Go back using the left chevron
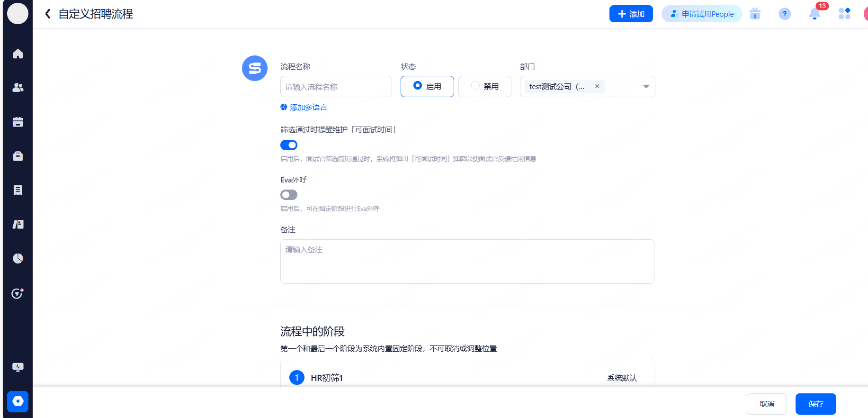Screen dimensions: 868x418 pyautogui.click(x=48, y=14)
